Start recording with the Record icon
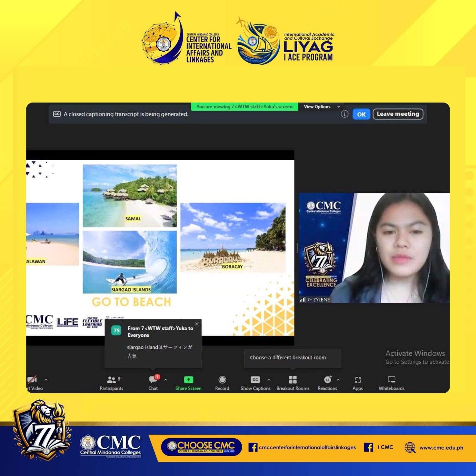The height and width of the screenshot is (476, 476). [222, 379]
